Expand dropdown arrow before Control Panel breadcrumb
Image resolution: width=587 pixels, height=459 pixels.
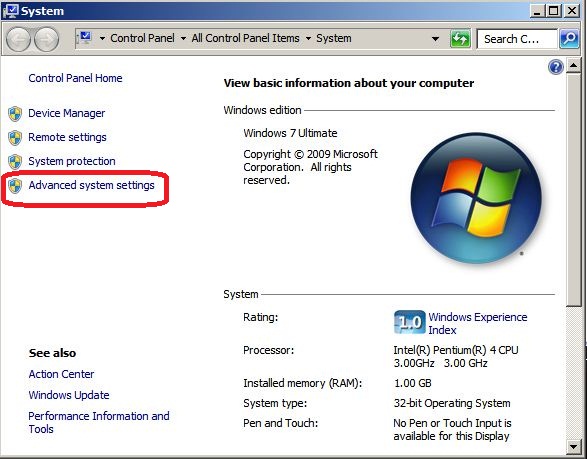[102, 38]
